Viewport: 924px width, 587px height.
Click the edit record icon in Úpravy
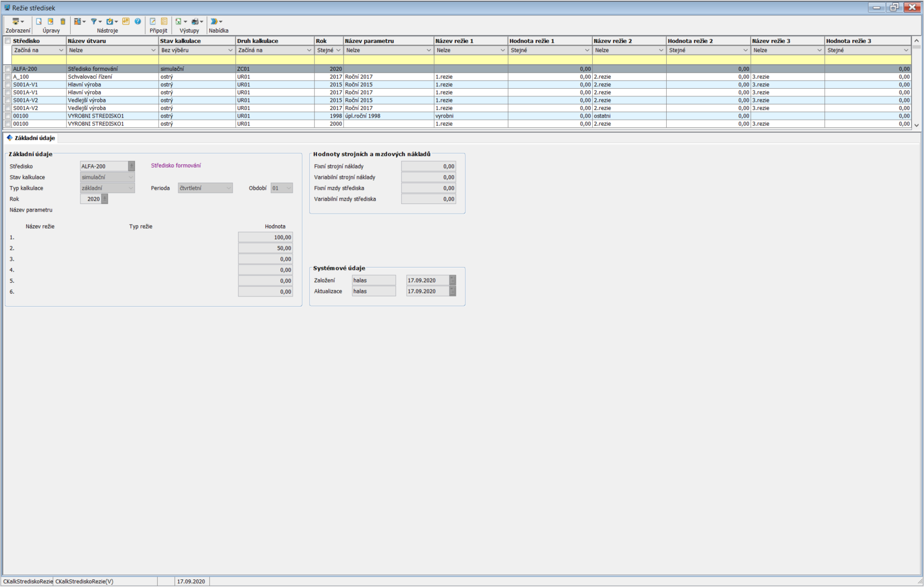pos(51,22)
